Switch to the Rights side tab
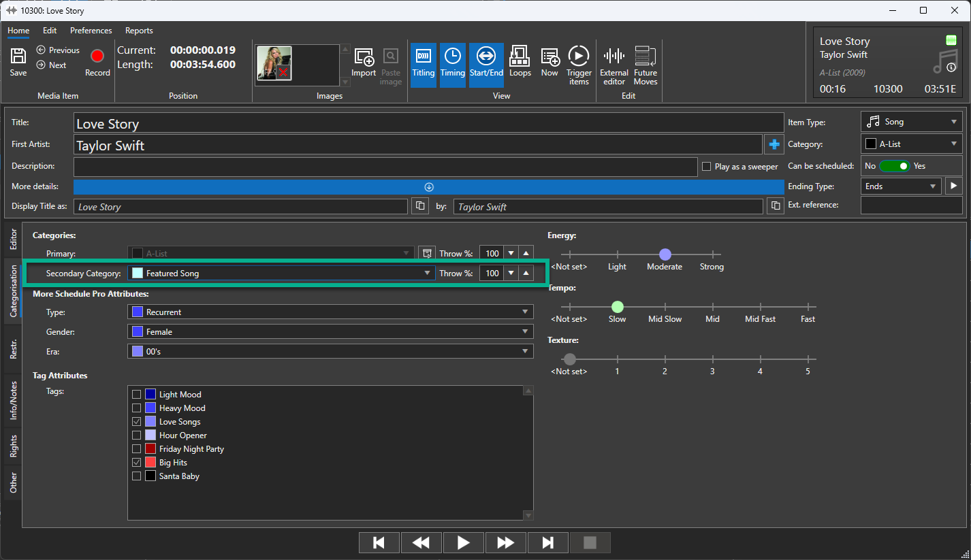 pos(13,446)
